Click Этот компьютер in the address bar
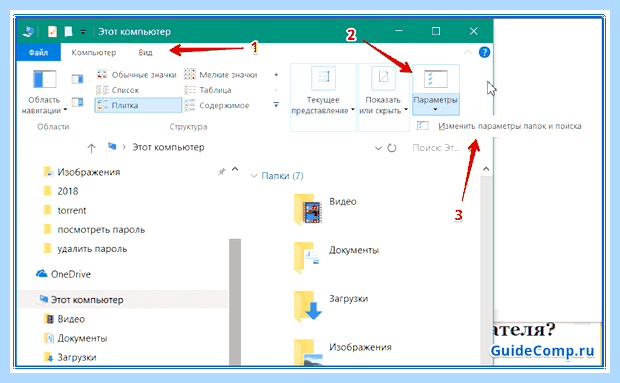620x383 pixels. tap(168, 147)
